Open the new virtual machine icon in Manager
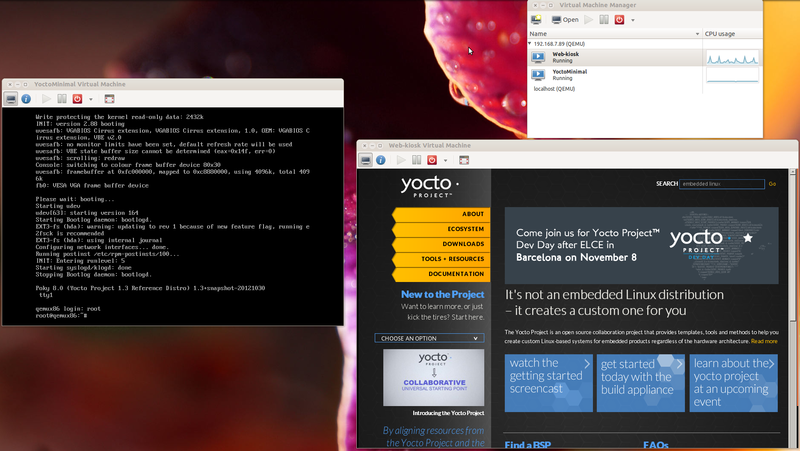Screen dimensions: 800x451 pyautogui.click(x=536, y=20)
